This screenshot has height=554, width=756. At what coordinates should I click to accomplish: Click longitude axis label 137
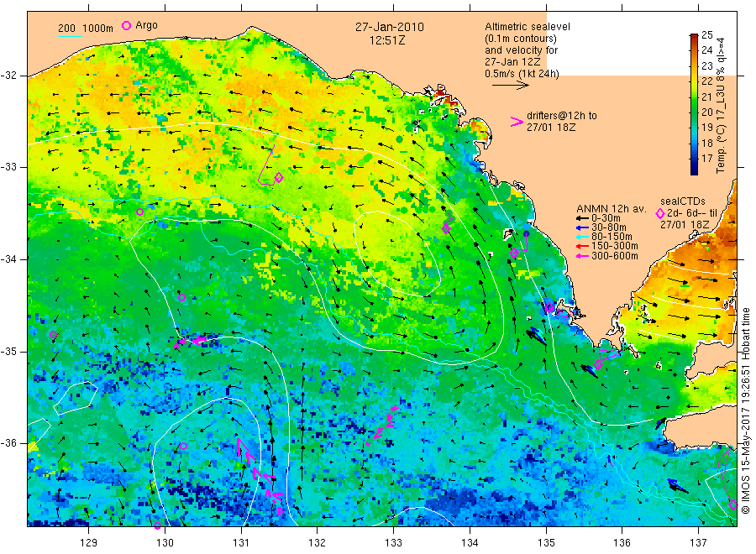click(x=698, y=543)
